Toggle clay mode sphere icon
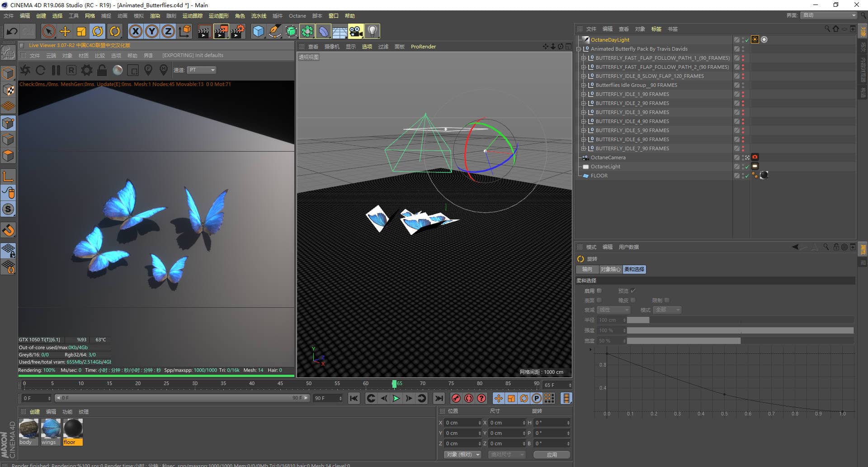 [118, 70]
